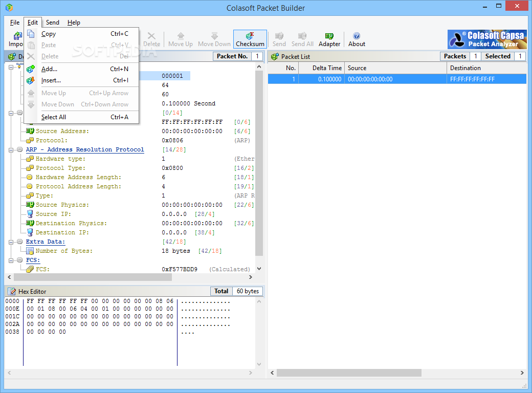Image resolution: width=532 pixels, height=393 pixels.
Task: Open the Colasoft Capsa Packet Analyzer banner
Action: [487, 39]
